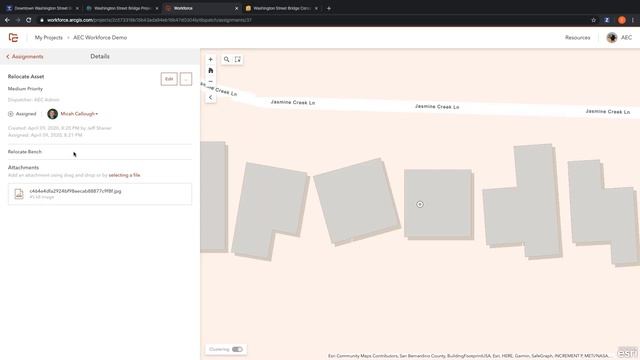Click the Relocate Asset title
This screenshot has width=640, height=360.
point(26,77)
